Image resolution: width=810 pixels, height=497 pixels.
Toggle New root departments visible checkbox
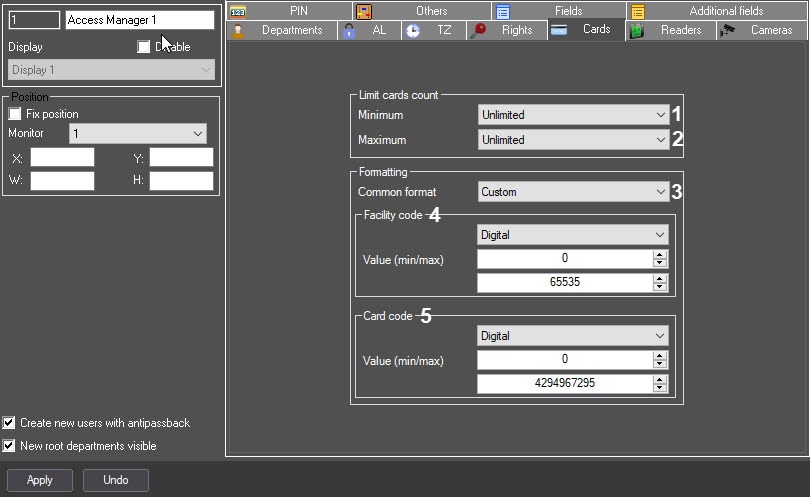pyautogui.click(x=9, y=446)
